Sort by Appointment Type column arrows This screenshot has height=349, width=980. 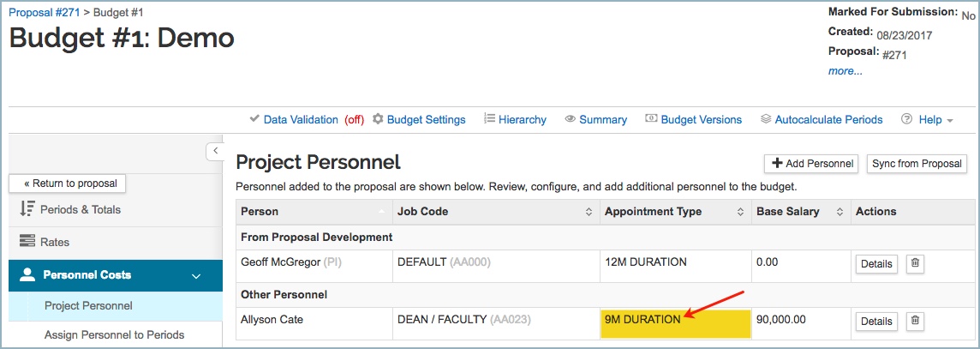pos(740,212)
